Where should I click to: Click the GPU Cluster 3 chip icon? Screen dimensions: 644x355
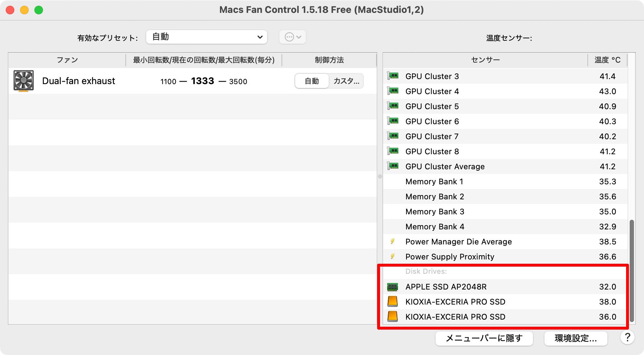pyautogui.click(x=393, y=76)
